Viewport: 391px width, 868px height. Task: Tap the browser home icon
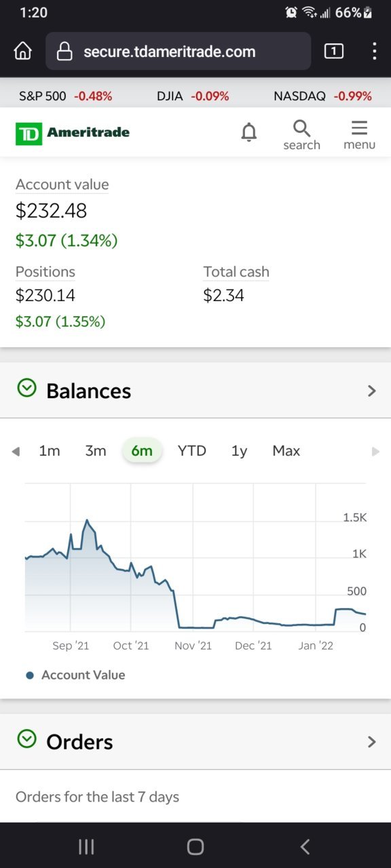point(23,52)
